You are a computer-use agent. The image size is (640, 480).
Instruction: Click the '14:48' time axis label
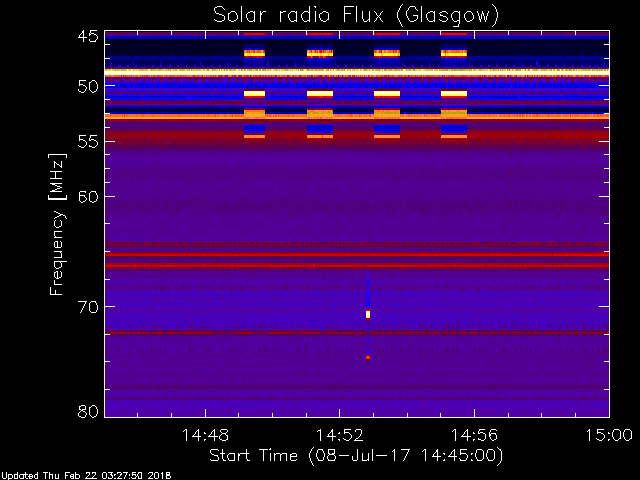[205, 435]
